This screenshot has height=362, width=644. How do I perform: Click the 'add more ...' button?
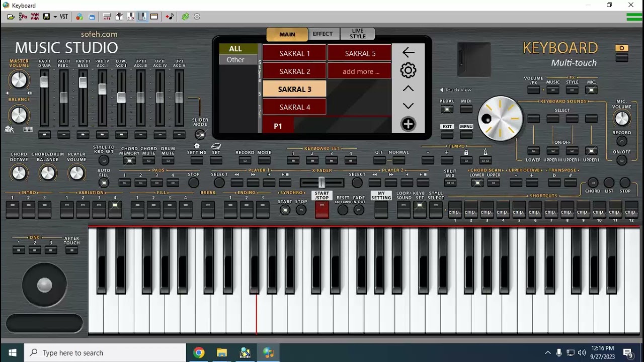pos(359,71)
